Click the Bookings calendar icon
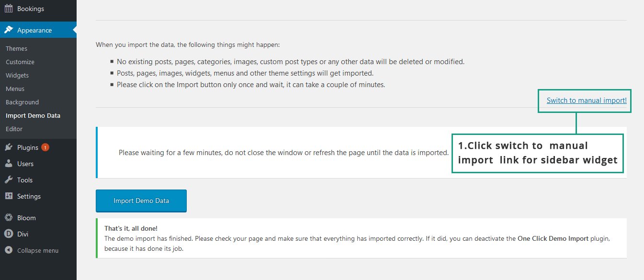This screenshot has width=644, height=280. tap(9, 9)
